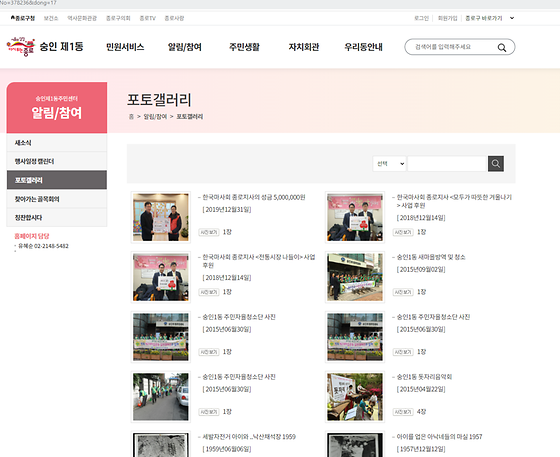Expand the 종로구 바로가기 dropdown
Image resolution: width=560 pixels, height=457 pixels.
pyautogui.click(x=490, y=18)
